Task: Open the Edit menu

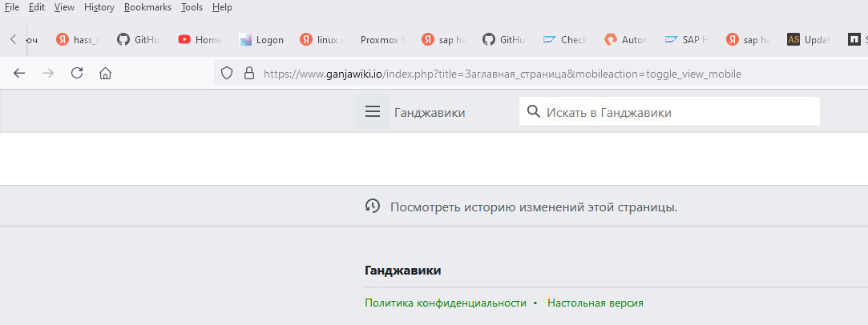Action: tap(37, 7)
